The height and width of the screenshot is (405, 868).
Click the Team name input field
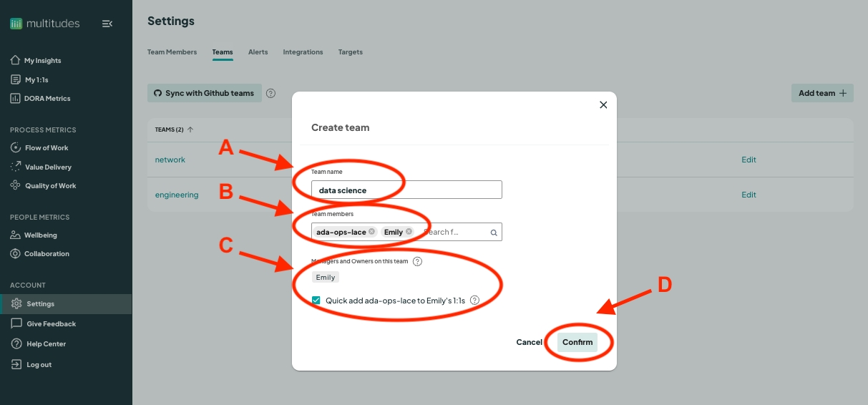point(406,190)
